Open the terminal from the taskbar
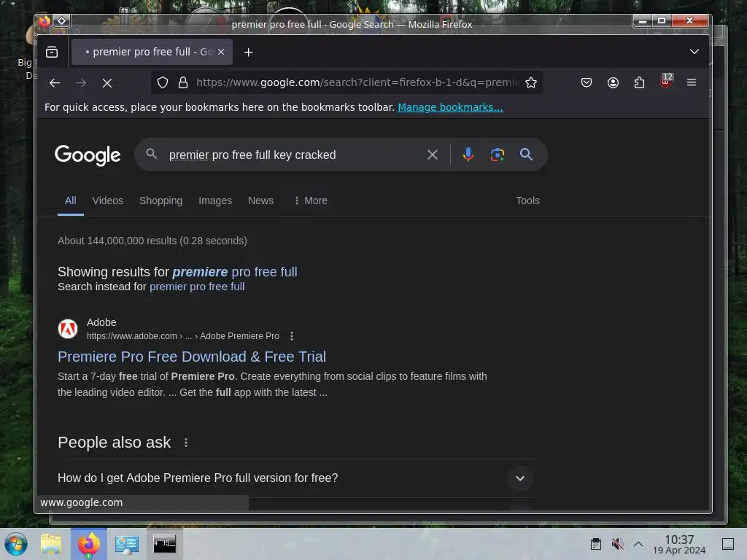Screen dimensions: 747x560 point(164,544)
